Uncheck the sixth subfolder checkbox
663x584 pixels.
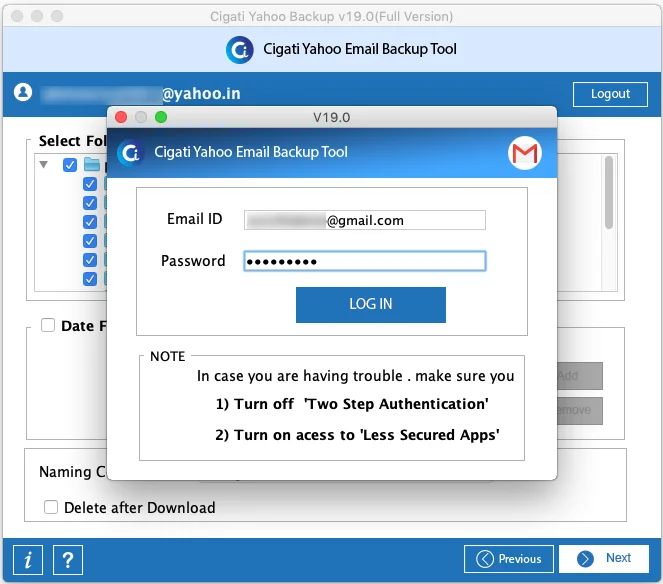[90, 279]
